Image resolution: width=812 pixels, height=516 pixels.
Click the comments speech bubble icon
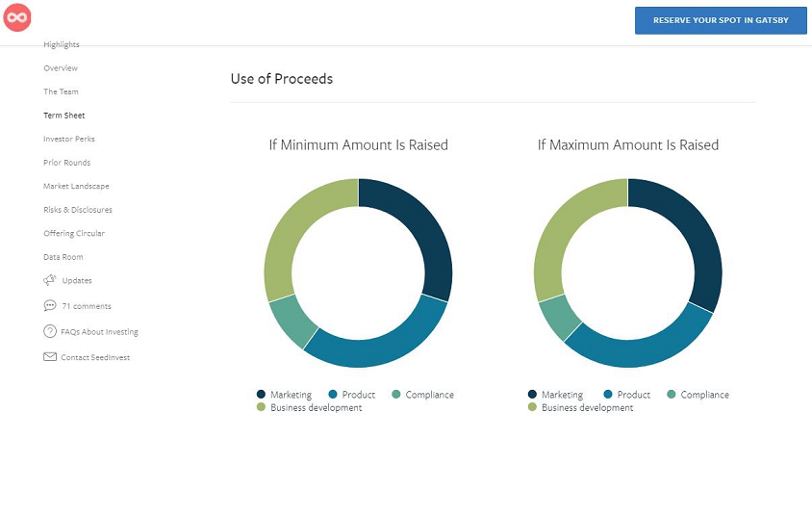point(50,306)
